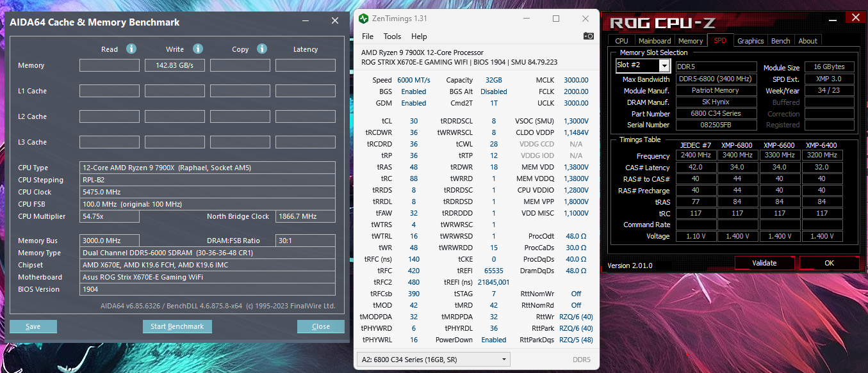The width and height of the screenshot is (868, 373).
Task: Click the empty Memory Read result field
Action: coord(110,65)
